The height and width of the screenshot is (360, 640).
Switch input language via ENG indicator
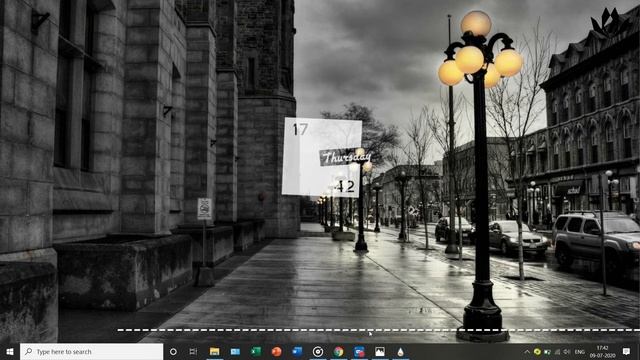pyautogui.click(x=580, y=351)
